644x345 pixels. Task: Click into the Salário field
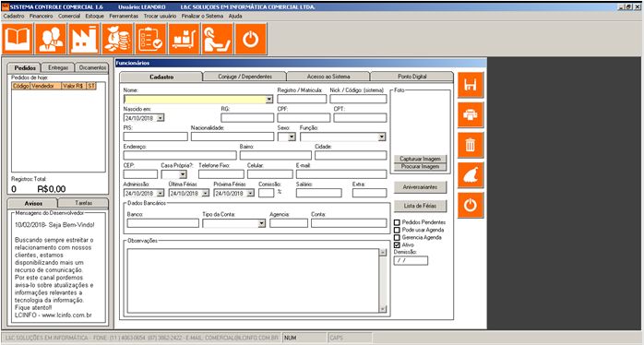[318, 193]
